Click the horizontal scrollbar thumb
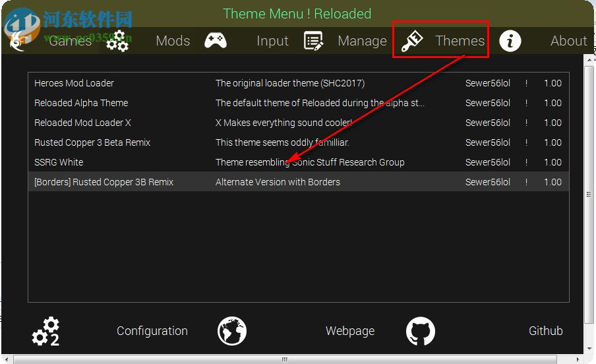Viewport: 596px width, 364px height. click(285, 359)
